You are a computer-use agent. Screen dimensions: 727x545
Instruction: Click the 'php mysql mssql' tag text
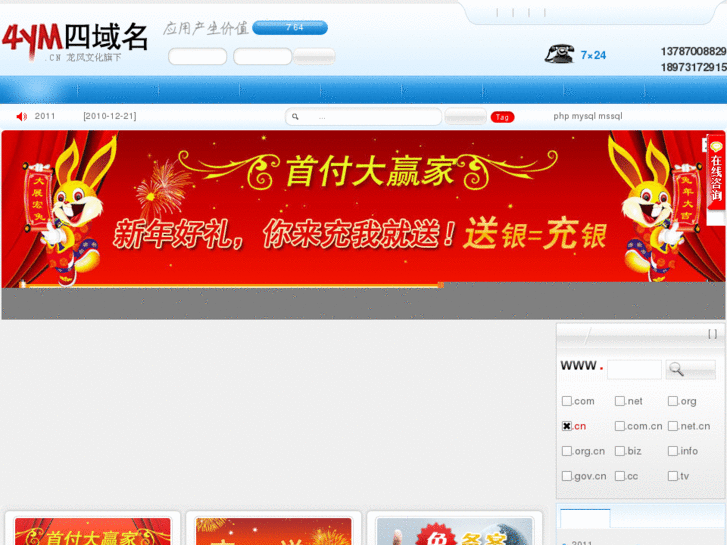(x=587, y=116)
